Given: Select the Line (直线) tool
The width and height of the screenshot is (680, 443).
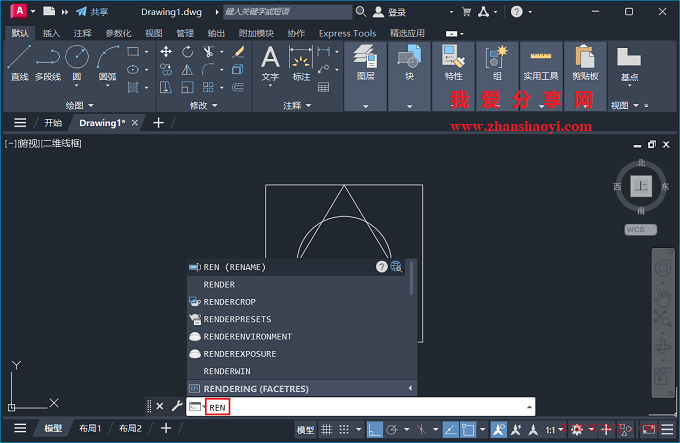Looking at the screenshot, I should pos(19,63).
